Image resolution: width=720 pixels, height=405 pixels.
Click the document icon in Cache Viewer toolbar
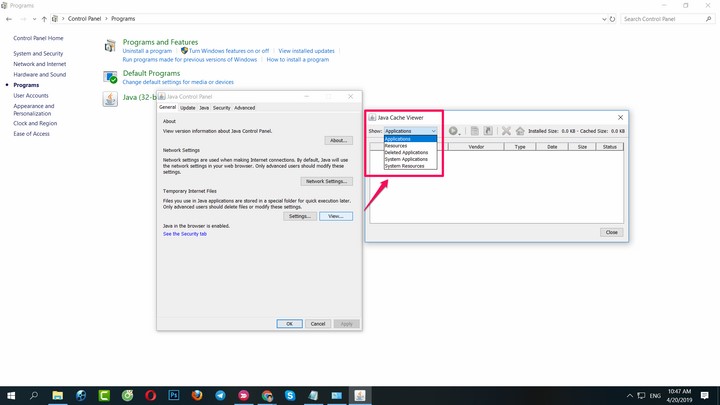pyautogui.click(x=475, y=131)
